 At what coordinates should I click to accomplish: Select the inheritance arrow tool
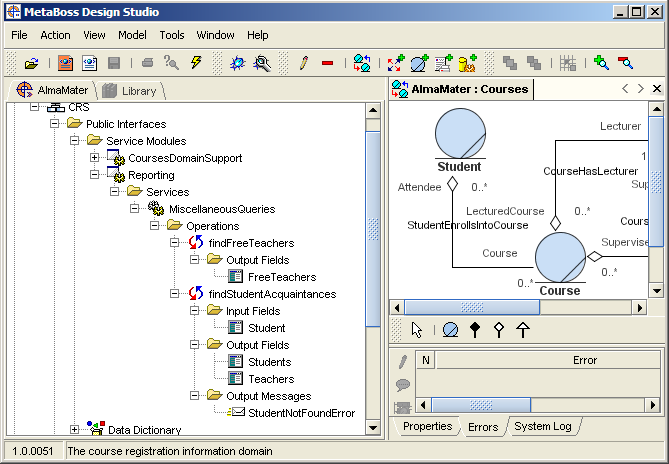point(523,330)
